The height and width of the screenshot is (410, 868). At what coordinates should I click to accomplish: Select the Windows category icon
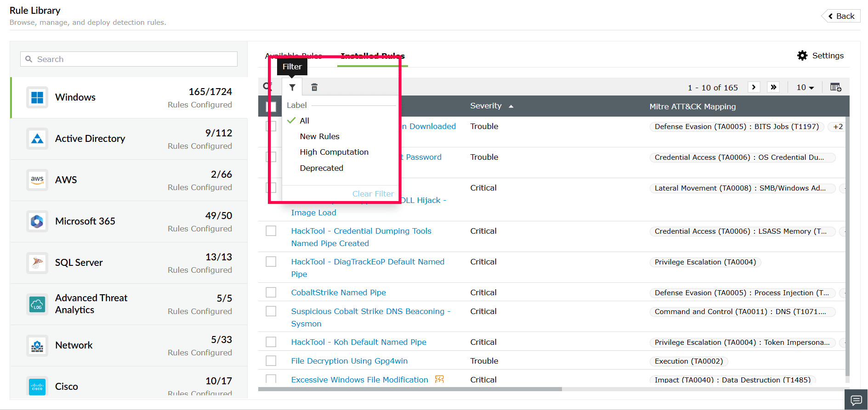(x=37, y=97)
